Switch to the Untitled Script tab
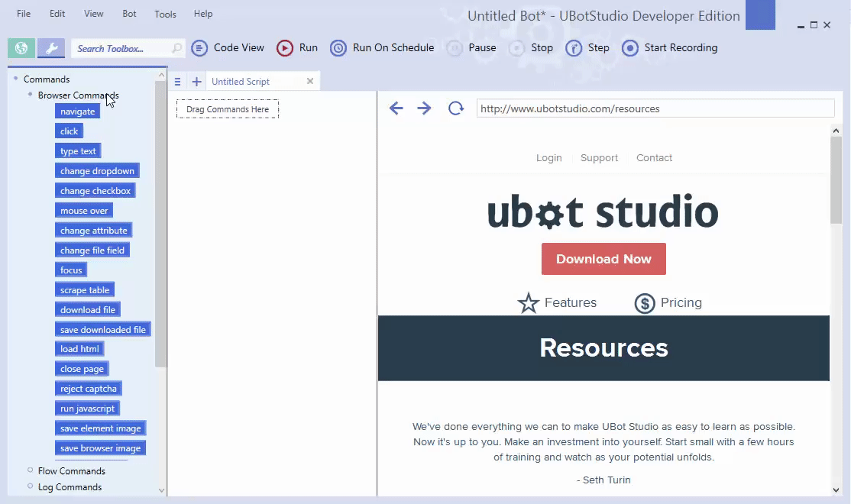This screenshot has height=504, width=851. [241, 82]
